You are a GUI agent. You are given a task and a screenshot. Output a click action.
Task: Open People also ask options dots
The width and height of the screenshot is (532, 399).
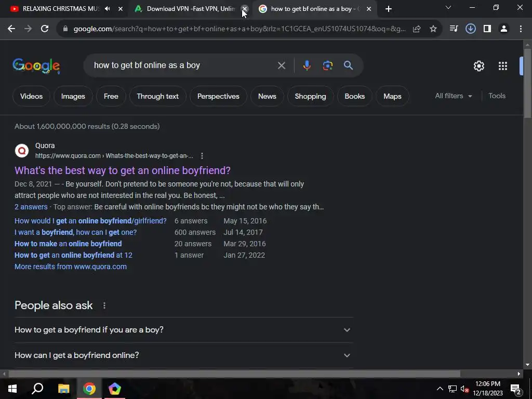click(x=104, y=305)
